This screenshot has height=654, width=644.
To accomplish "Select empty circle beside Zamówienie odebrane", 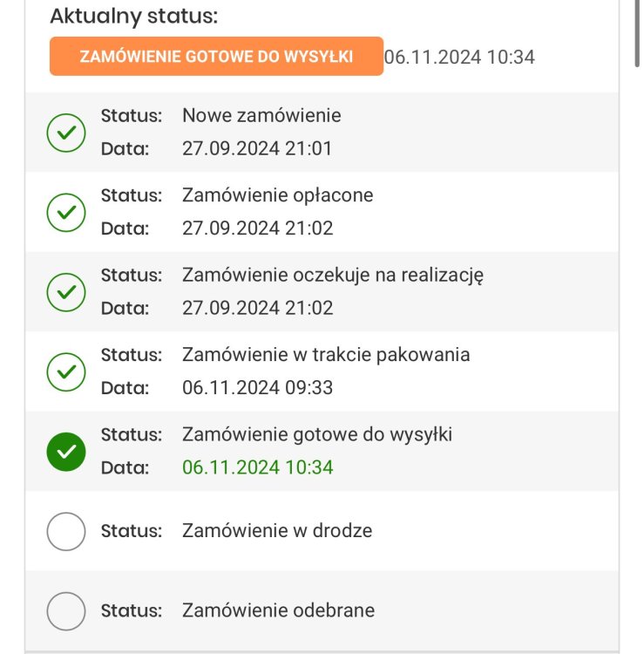I will (x=65, y=610).
